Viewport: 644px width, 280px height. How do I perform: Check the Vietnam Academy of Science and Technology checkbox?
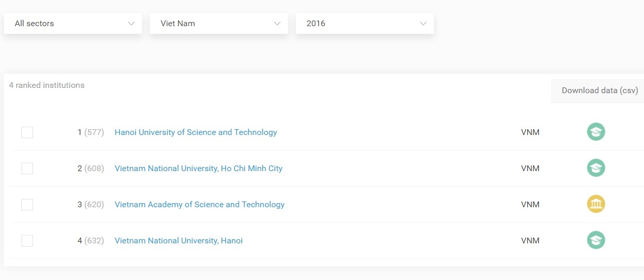[27, 205]
